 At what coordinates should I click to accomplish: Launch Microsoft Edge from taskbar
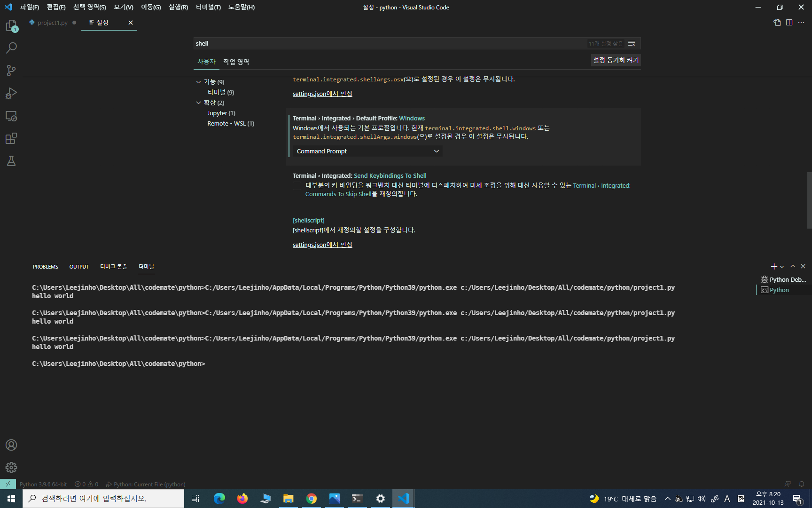coord(219,499)
